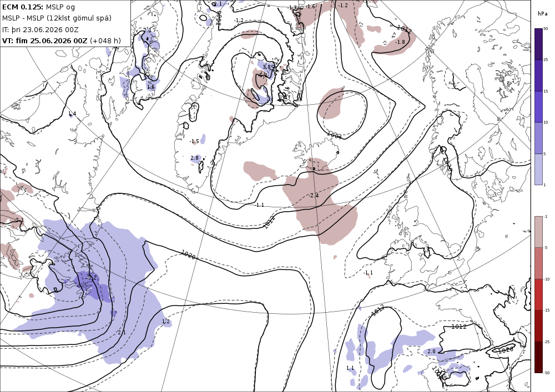Click the title text "ECM 0.125: MSLP og"
The height and width of the screenshot is (392, 555).
[39, 7]
